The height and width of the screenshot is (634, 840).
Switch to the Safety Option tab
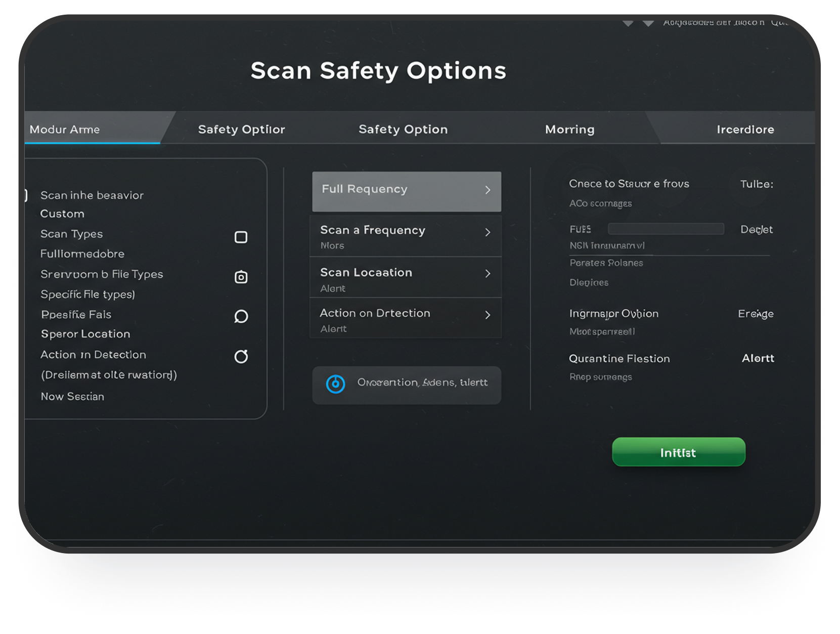pyautogui.click(x=403, y=129)
